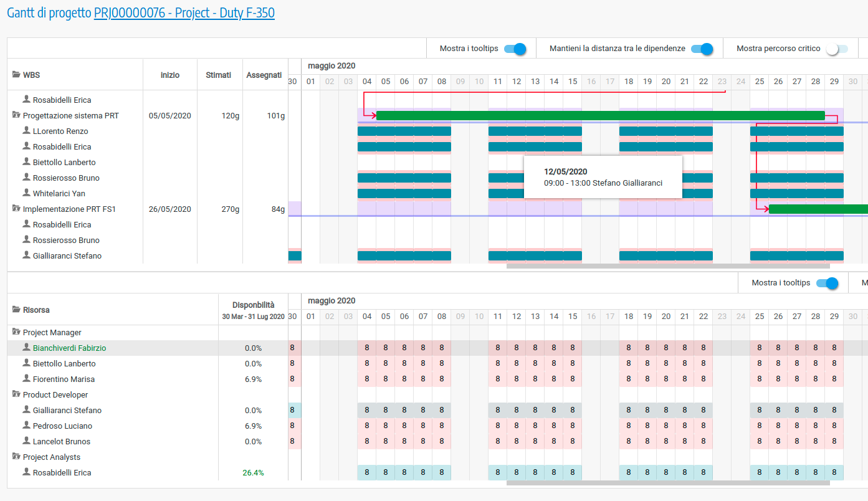The width and height of the screenshot is (868, 501).
Task: Select resource Rosabidelli Erica under Project Analysts
Action: click(x=62, y=472)
